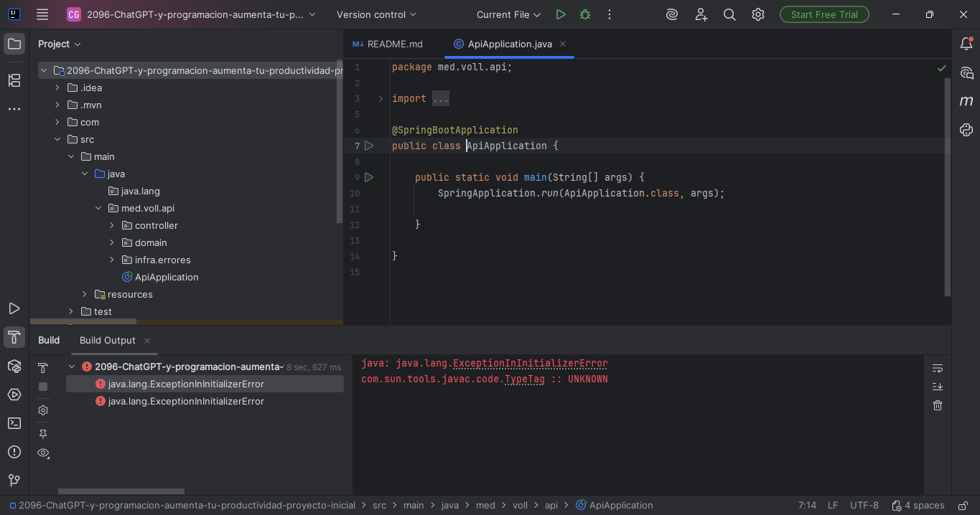Open Search Everywhere magnifier
Image resolution: width=980 pixels, height=515 pixels.
(729, 14)
